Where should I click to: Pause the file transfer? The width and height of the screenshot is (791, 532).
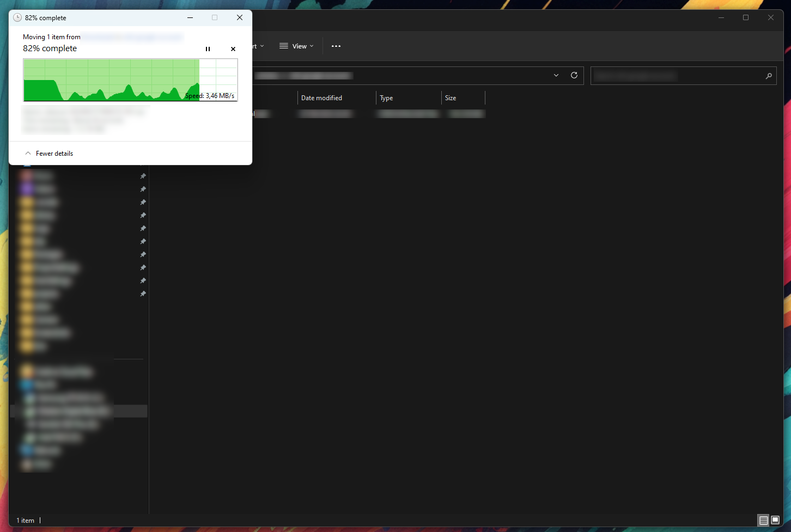click(208, 49)
